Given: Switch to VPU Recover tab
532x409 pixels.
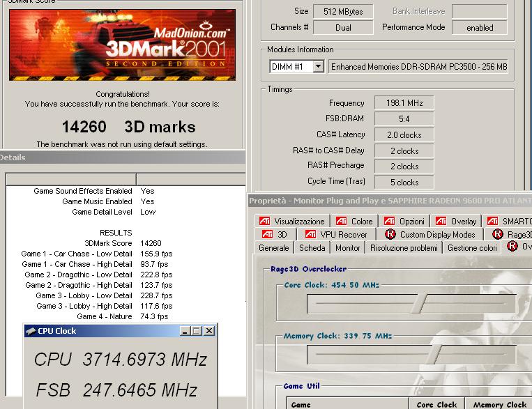Looking at the screenshot, I should click(x=336, y=234).
